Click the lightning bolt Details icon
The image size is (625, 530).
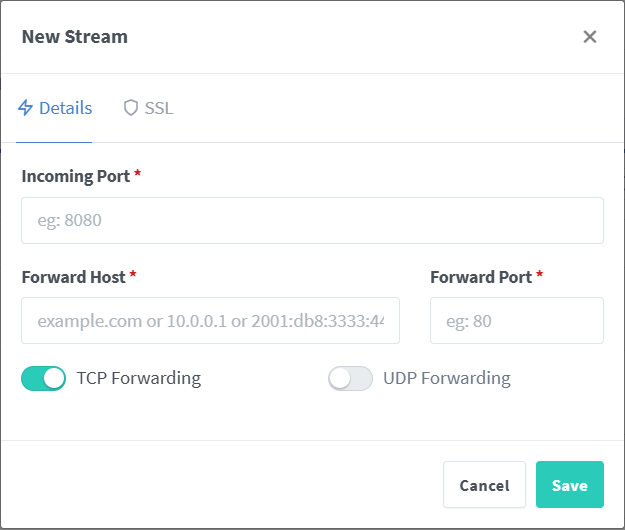point(26,108)
